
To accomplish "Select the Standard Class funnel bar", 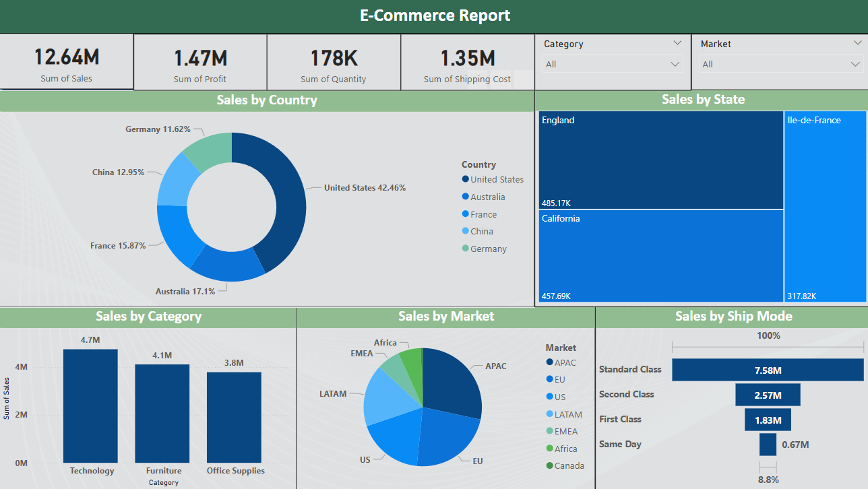I will tap(767, 370).
